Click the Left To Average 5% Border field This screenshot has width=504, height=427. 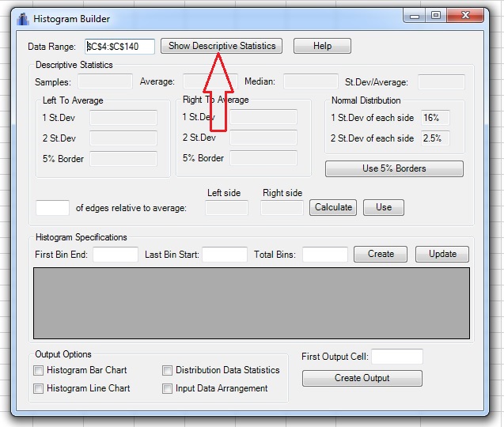(123, 159)
